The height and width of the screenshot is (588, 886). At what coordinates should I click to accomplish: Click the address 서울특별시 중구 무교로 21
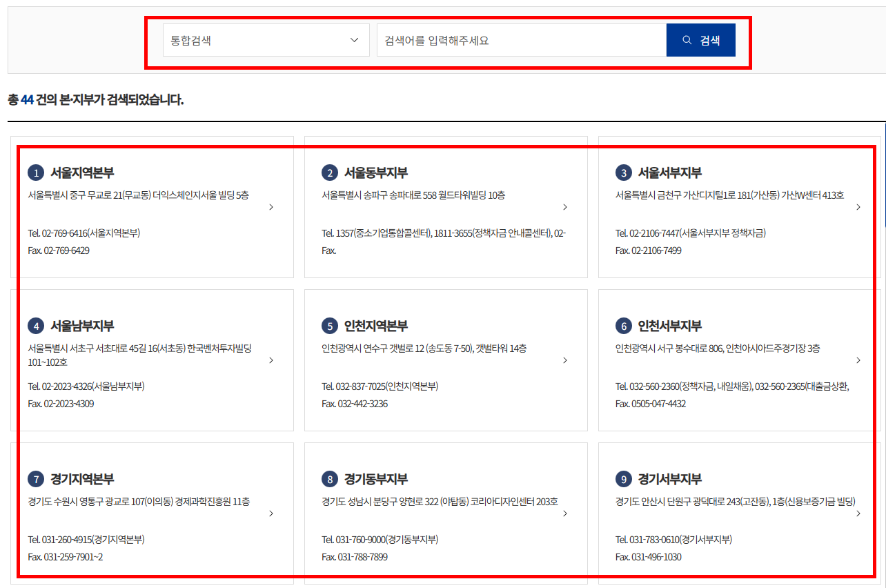[x=139, y=195]
